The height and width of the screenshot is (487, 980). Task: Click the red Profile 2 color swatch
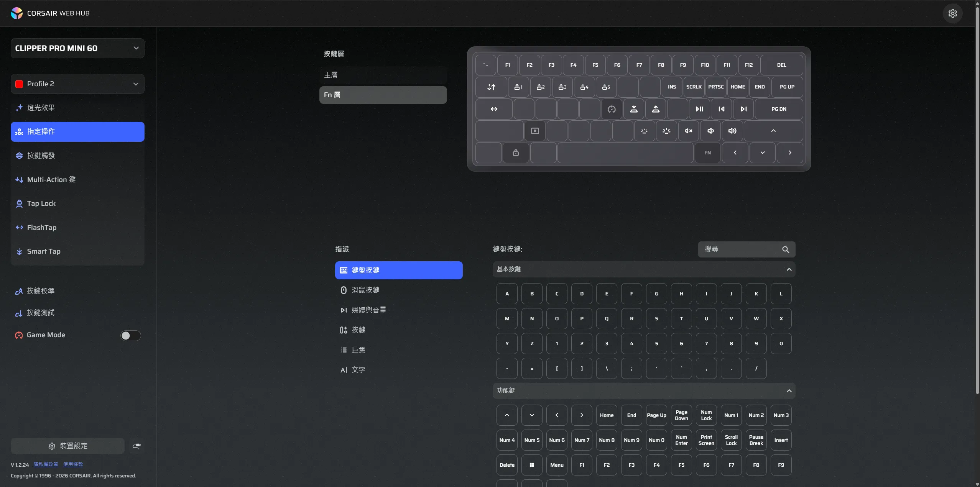tap(19, 84)
